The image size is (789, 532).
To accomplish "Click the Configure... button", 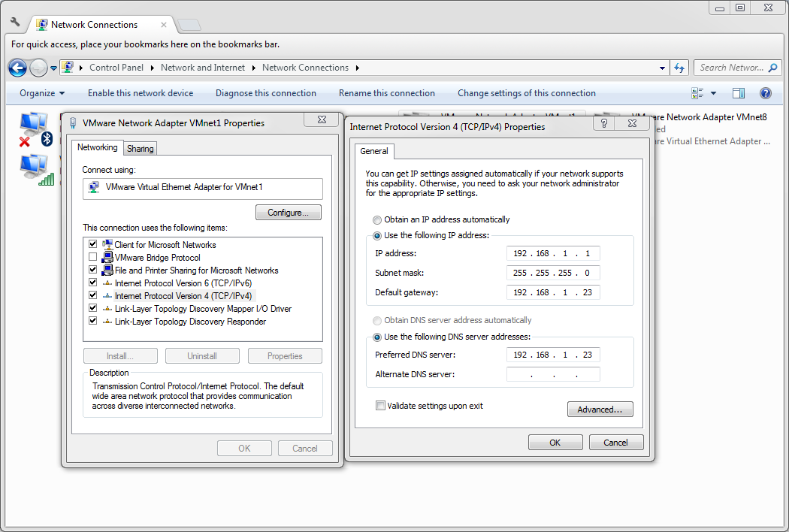I will point(289,213).
